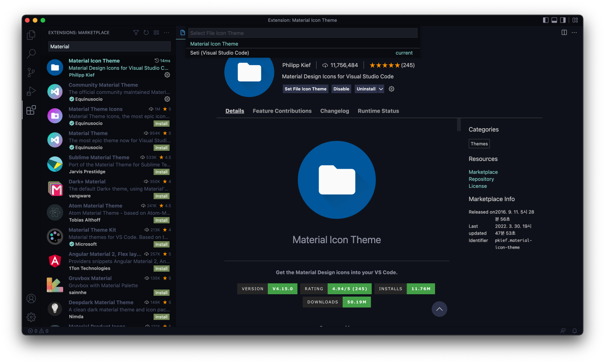Screen dimensions: 605x364
Task: Open the Run and Debug view
Action: (31, 91)
